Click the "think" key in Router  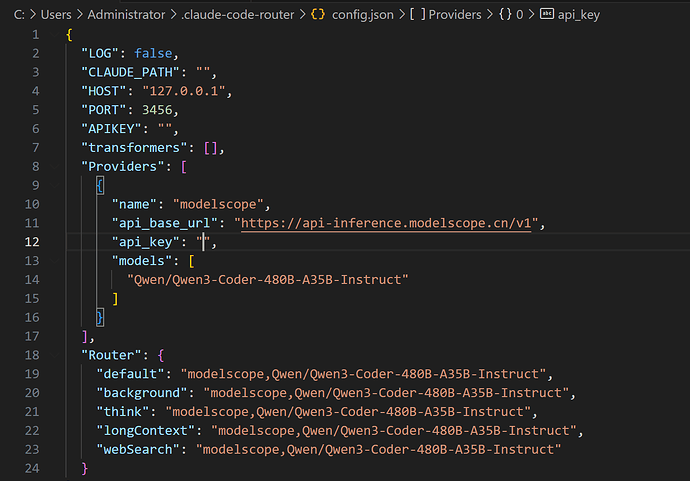[123, 412]
